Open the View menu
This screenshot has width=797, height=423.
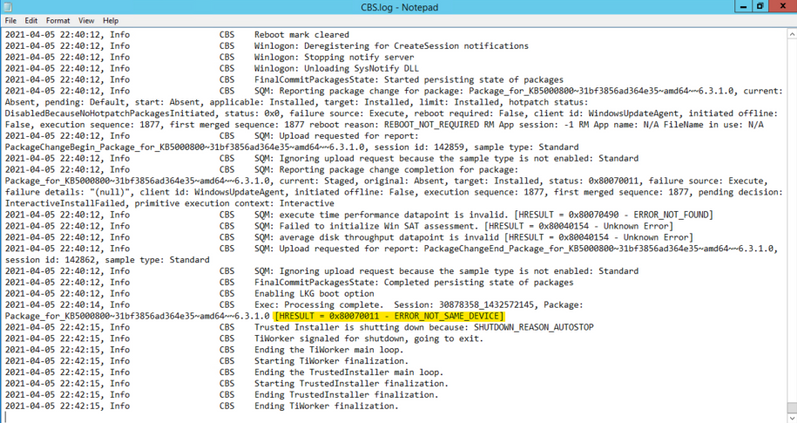tap(86, 20)
